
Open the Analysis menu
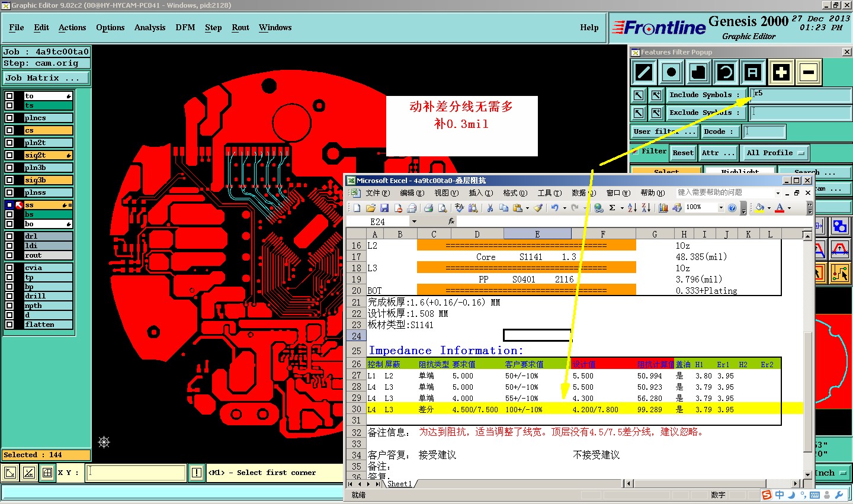click(150, 27)
